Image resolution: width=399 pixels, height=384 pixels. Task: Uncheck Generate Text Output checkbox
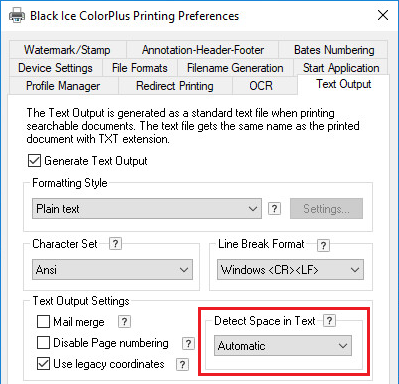pyautogui.click(x=34, y=161)
